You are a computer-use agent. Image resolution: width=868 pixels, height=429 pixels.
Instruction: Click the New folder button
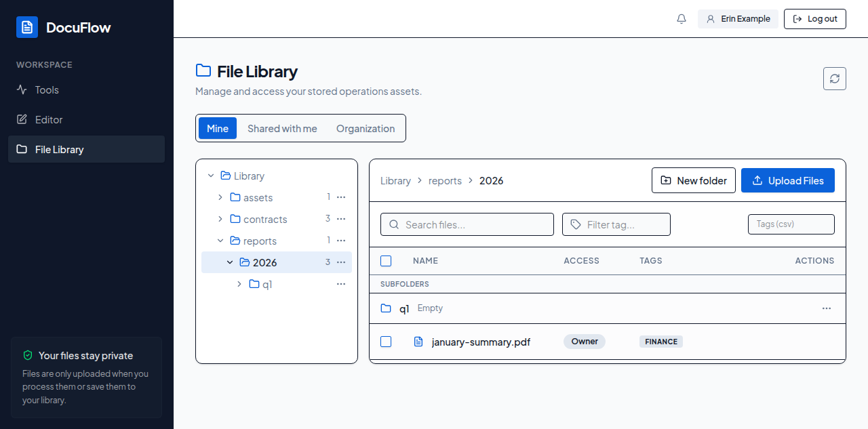pyautogui.click(x=694, y=180)
